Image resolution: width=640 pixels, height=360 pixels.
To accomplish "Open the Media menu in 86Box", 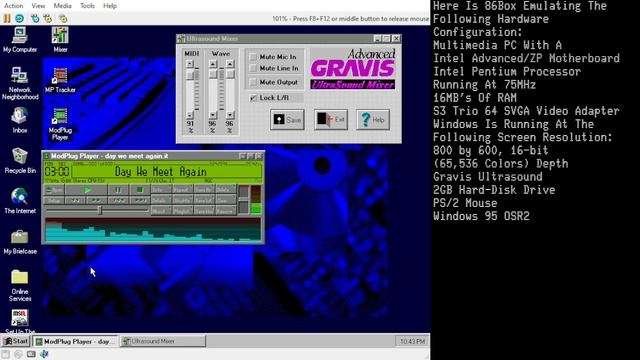I will click(62, 6).
